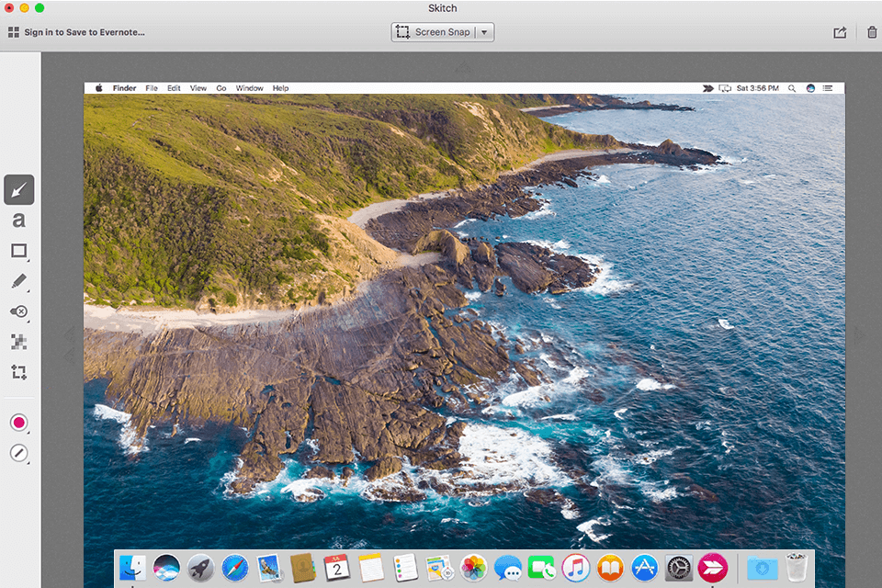
Task: Click the Share icon in the toolbar
Action: point(839,32)
